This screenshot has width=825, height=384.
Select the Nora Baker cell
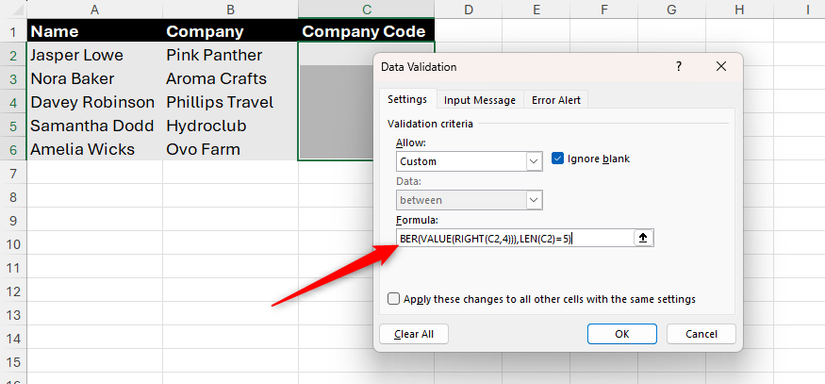[x=95, y=78]
